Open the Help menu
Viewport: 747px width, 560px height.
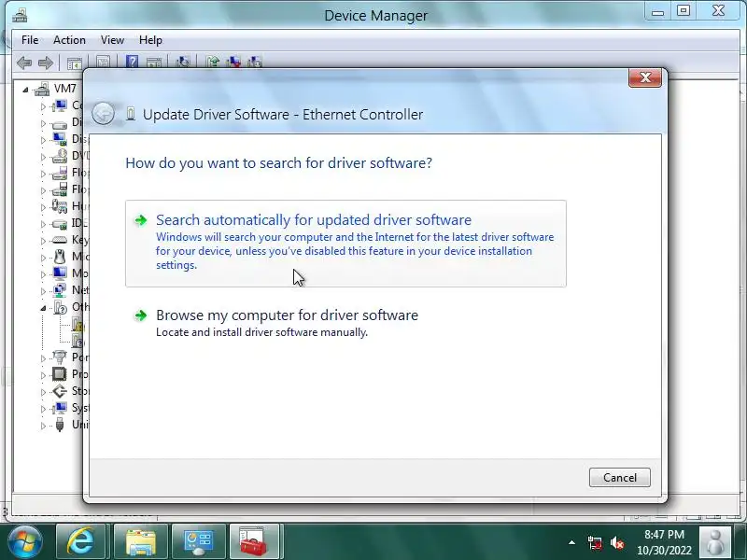click(150, 40)
